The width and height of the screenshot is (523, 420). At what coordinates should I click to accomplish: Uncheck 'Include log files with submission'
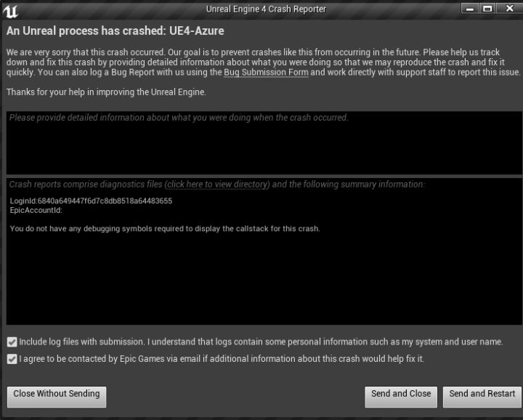tap(12, 342)
